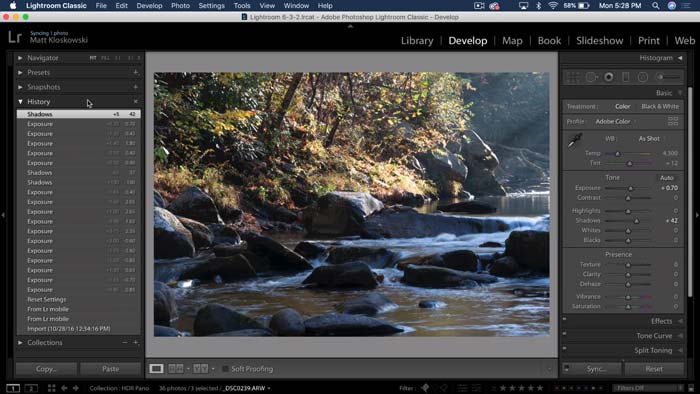Expand the Collections panel
The image size is (700, 394).
point(20,343)
